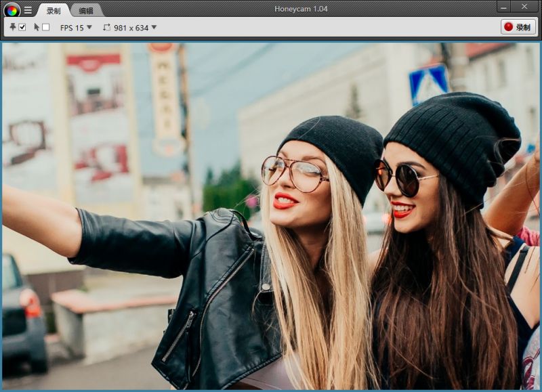542x392 pixels.
Task: Click the blue capture frame bottom border
Action: [x=271, y=390]
